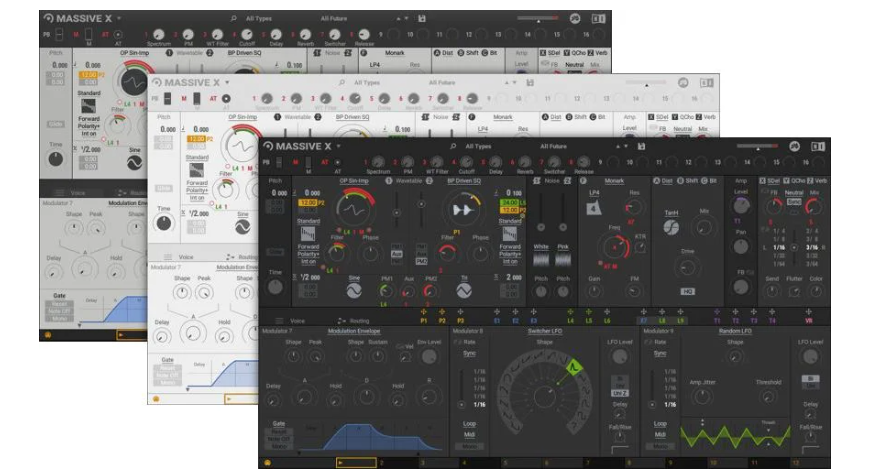Screen dimensions: 883x475
Task: Toggle Bi mode in Random LFO
Action: pyautogui.click(x=810, y=379)
